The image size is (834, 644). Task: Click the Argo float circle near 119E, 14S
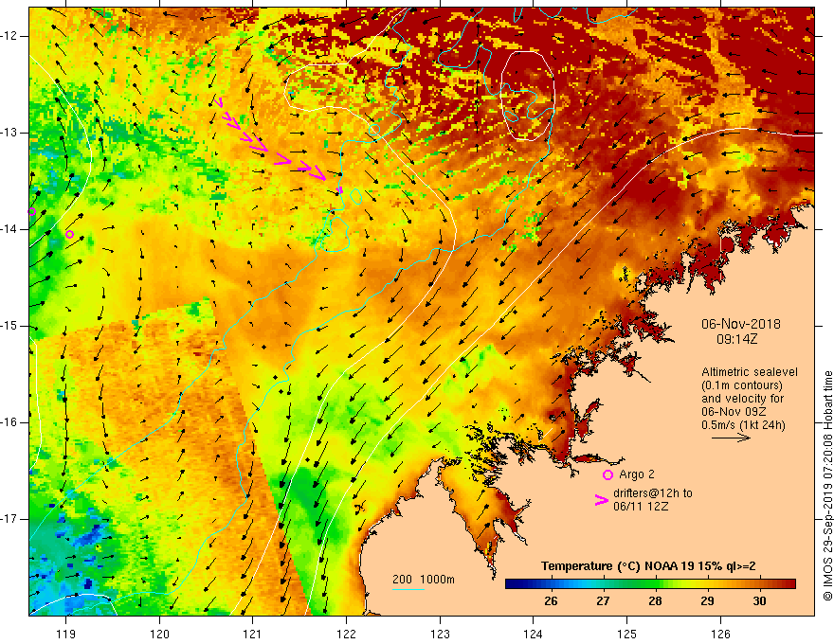coord(70,234)
